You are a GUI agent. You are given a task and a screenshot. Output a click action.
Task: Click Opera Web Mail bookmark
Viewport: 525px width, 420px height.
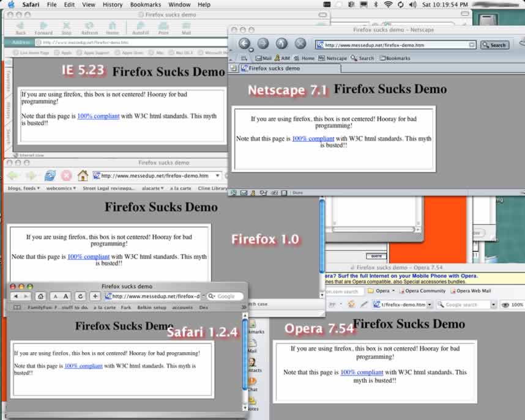point(471,291)
